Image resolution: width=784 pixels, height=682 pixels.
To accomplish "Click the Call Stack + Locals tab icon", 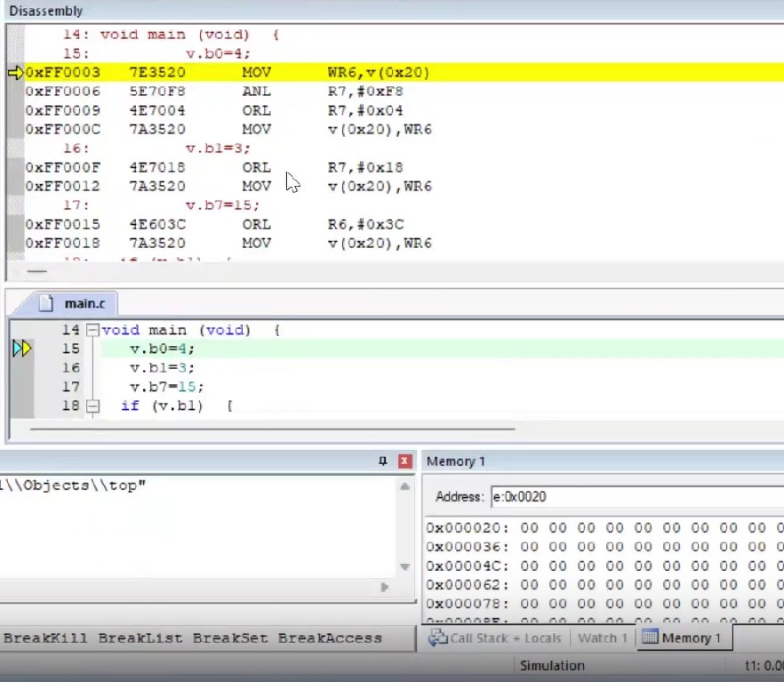I will 437,638.
